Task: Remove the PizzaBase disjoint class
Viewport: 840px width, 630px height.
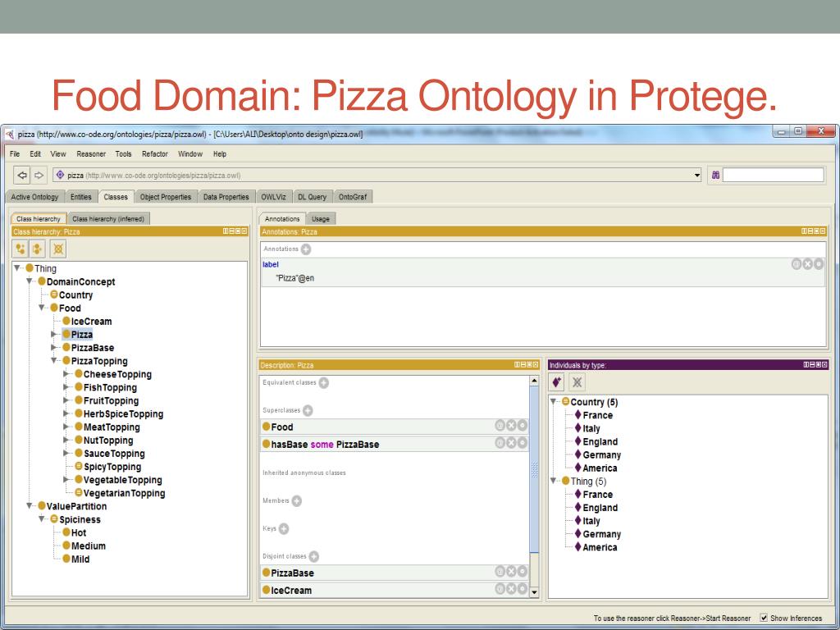Action: (x=511, y=572)
